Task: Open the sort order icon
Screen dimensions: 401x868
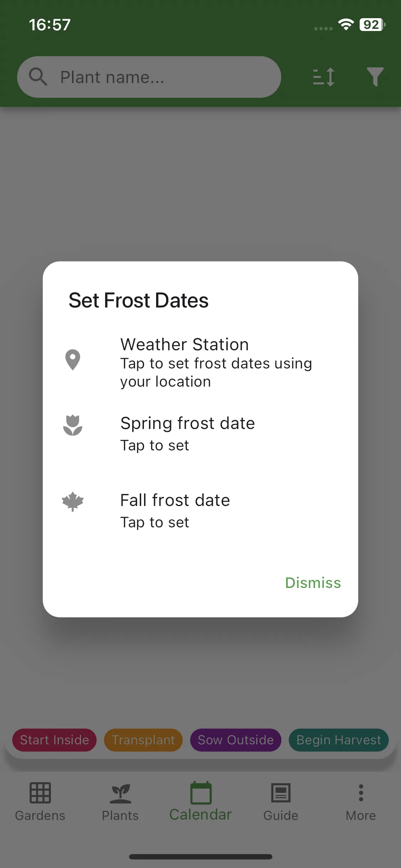Action: point(324,77)
